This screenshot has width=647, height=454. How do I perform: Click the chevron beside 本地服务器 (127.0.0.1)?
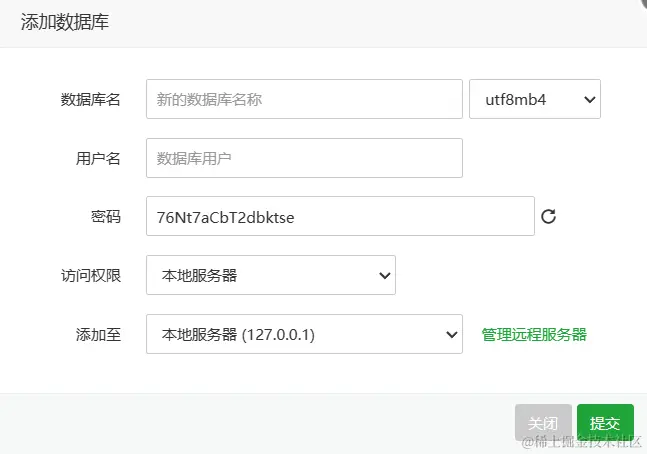[x=450, y=334]
